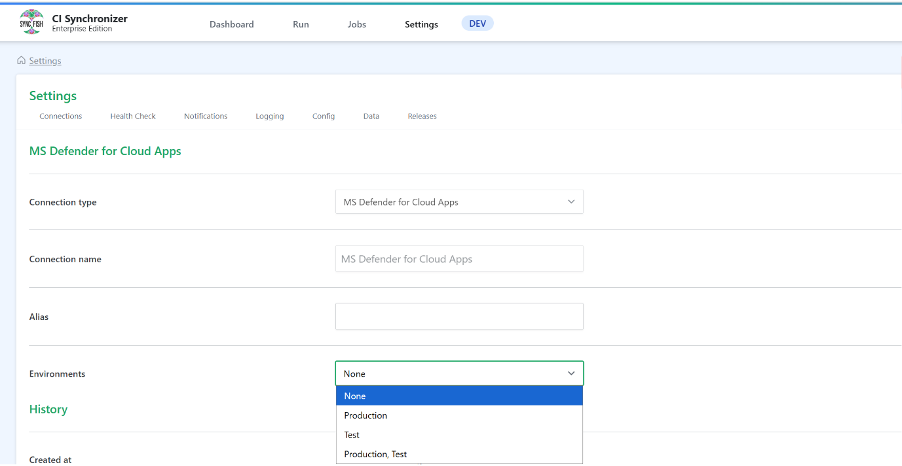Image resolution: width=902 pixels, height=466 pixels.
Task: Click the Environments field label
Action: [57, 374]
